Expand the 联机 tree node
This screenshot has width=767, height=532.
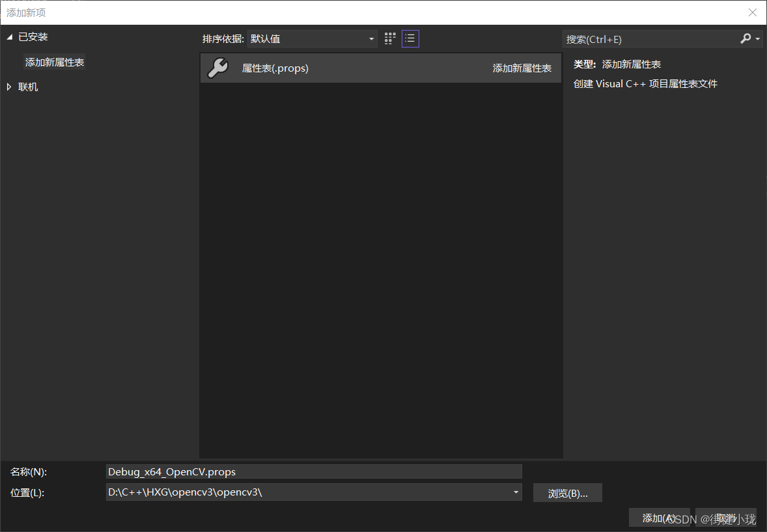(x=9, y=87)
